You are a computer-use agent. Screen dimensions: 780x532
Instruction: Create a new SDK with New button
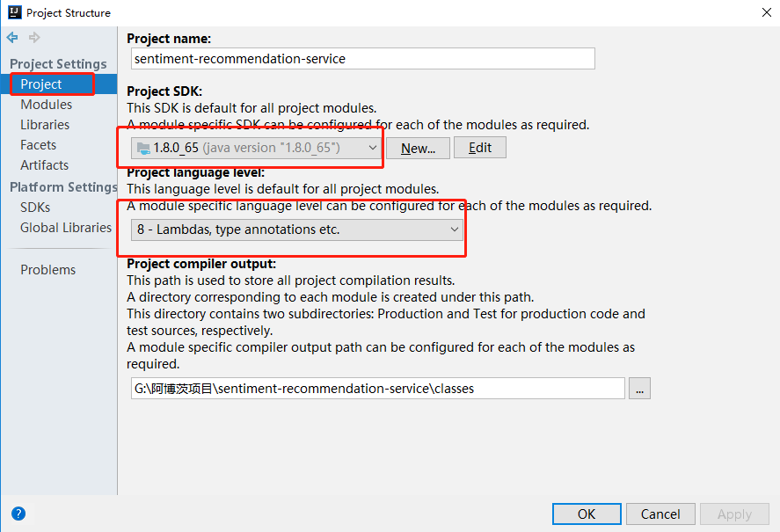pos(417,148)
